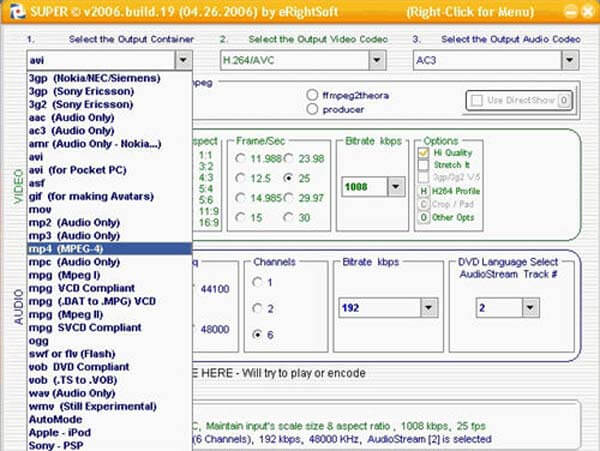Choose 15 frames per second
Image resolution: width=600 pixels, height=451 pixels.
240,217
